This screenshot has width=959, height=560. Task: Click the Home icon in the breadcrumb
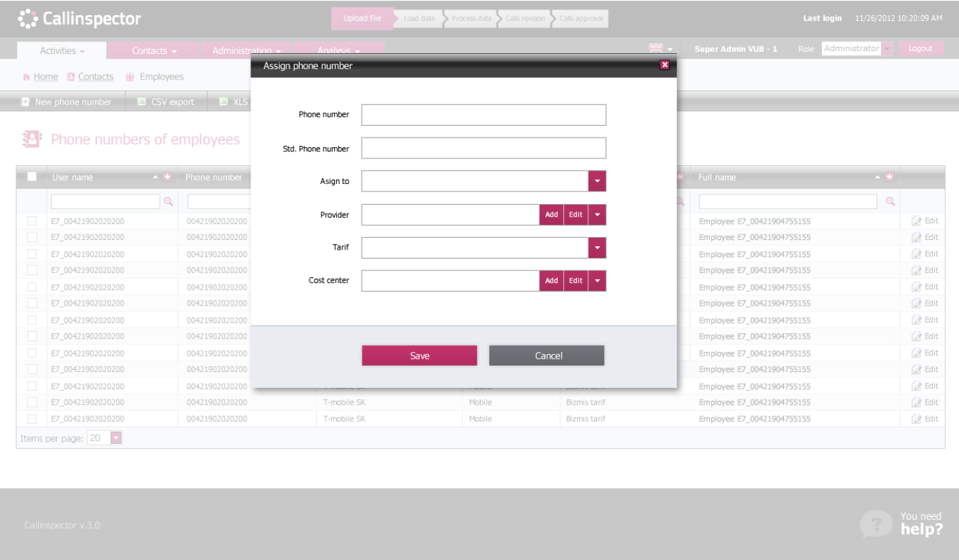26,76
